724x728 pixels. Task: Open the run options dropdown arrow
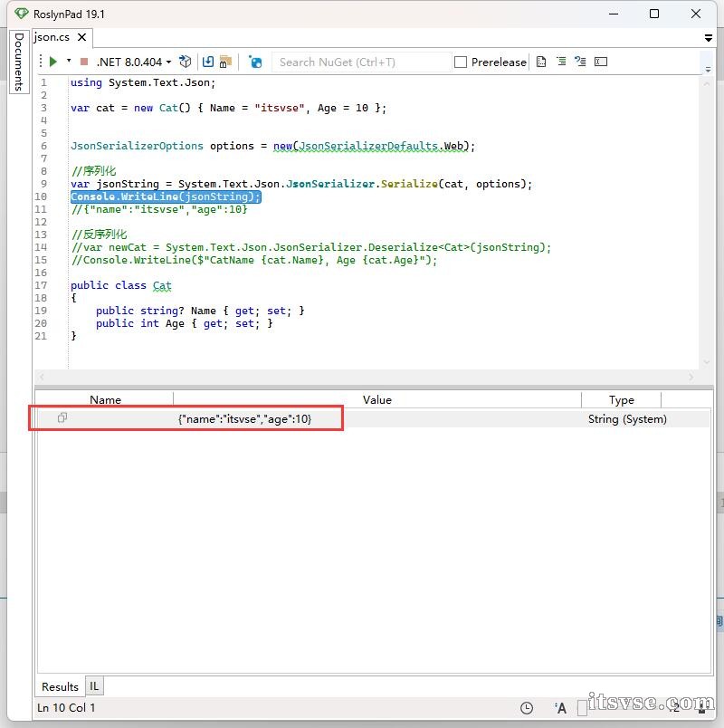point(69,61)
